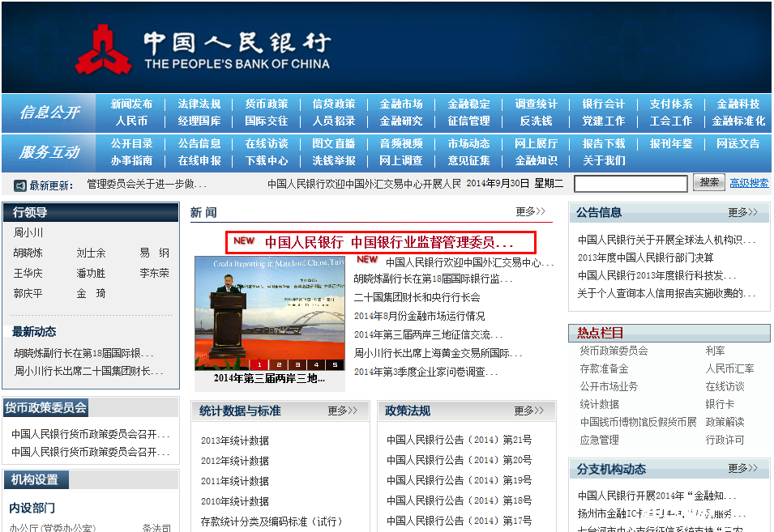The height and width of the screenshot is (532, 774).
Task: Open the 行政许可 hot topic link
Action: tap(725, 440)
